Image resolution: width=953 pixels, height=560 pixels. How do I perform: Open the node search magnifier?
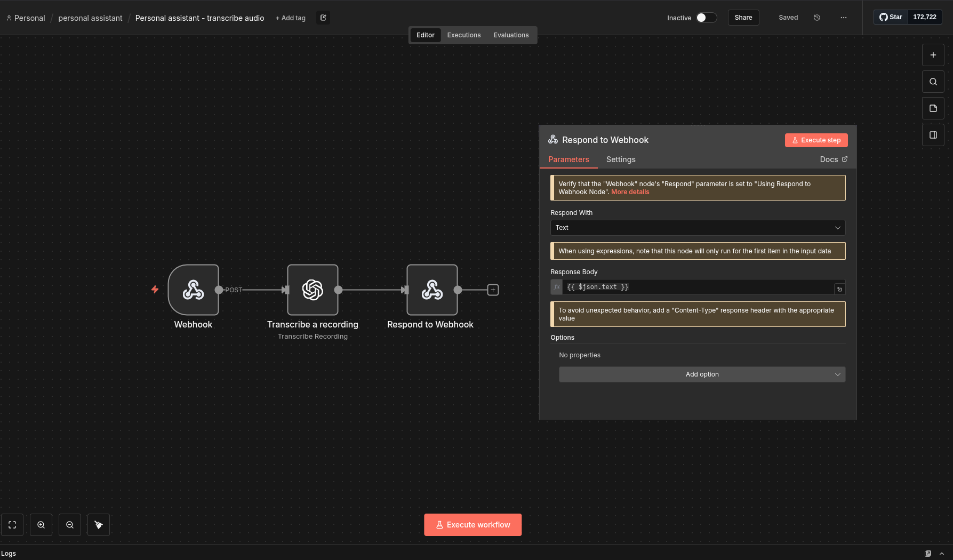pos(933,82)
